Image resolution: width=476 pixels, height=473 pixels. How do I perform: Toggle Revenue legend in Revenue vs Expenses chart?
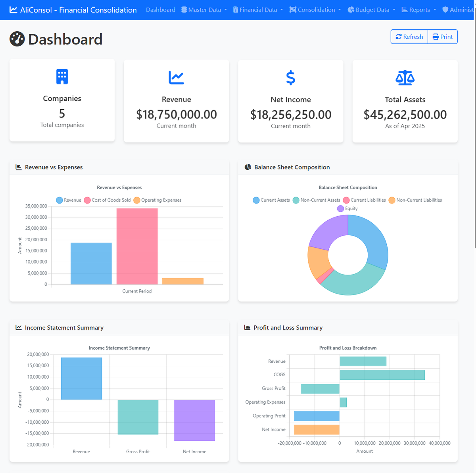click(x=69, y=200)
